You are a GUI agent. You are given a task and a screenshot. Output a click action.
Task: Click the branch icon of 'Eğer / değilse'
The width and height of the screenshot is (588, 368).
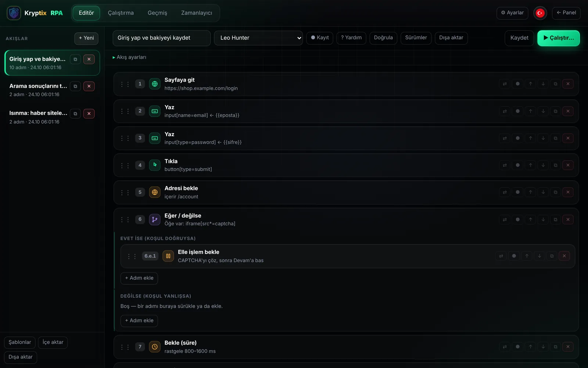(155, 220)
